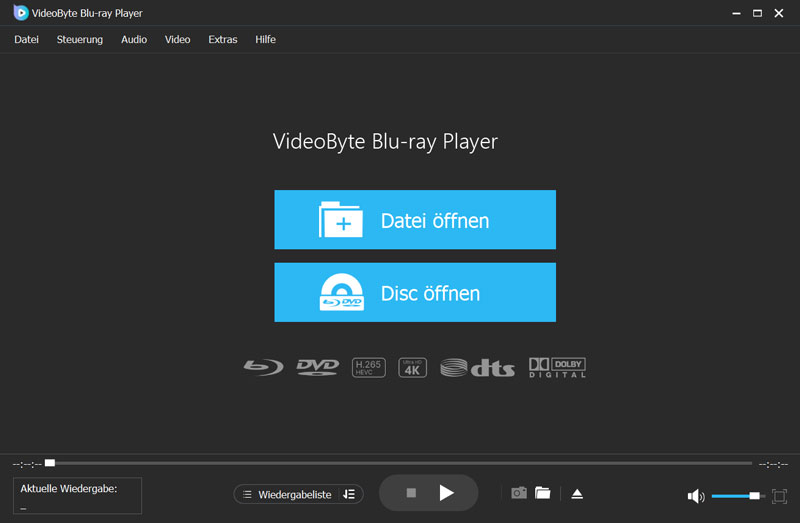Mute audio using the speaker icon

click(695, 496)
